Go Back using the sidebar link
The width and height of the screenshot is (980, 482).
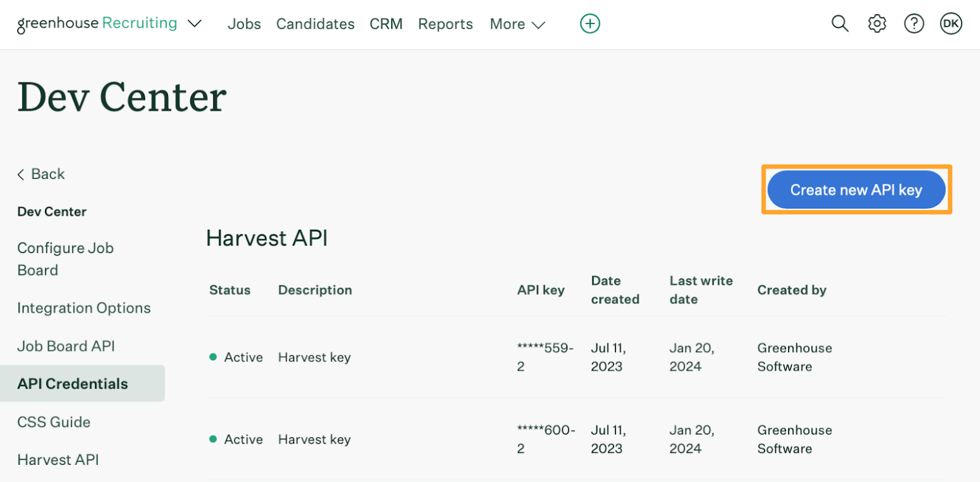point(41,174)
